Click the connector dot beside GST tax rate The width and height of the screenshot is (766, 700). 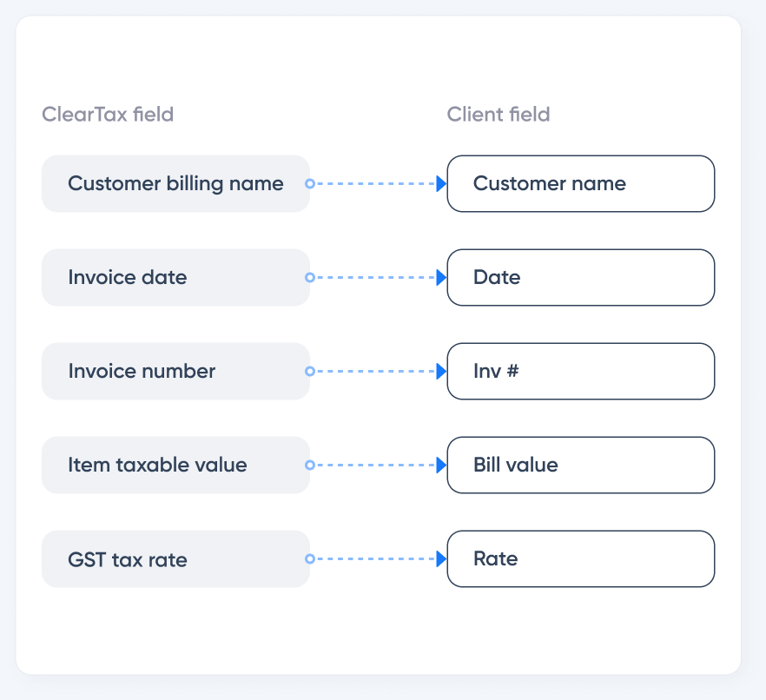coord(310,558)
